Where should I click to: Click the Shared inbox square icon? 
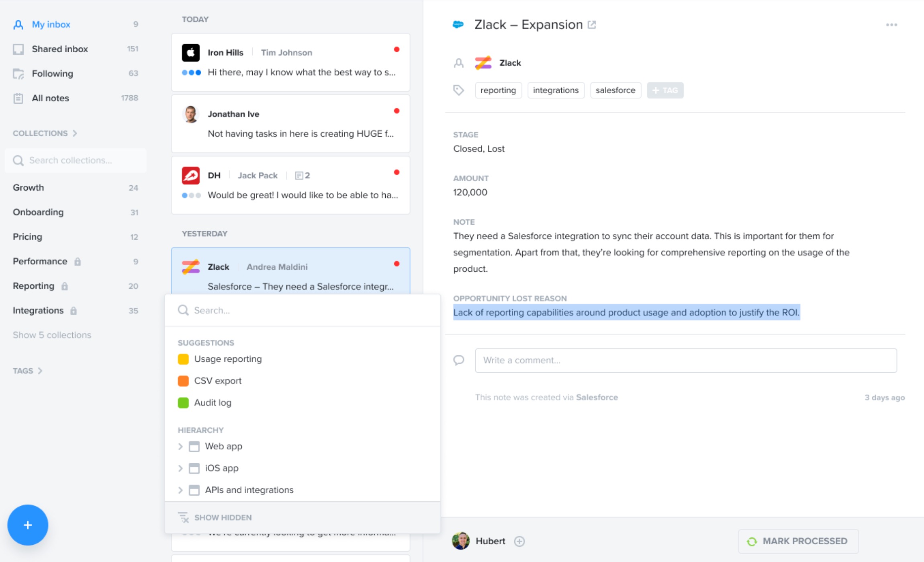pos(18,49)
